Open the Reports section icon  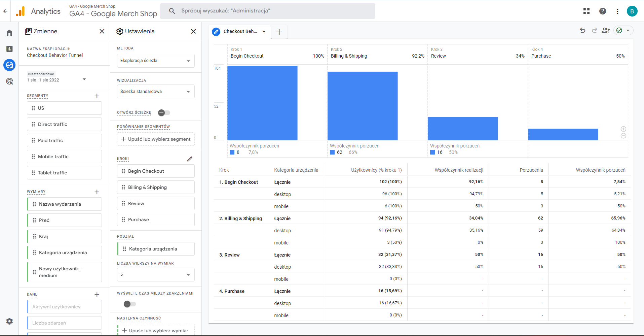point(9,49)
